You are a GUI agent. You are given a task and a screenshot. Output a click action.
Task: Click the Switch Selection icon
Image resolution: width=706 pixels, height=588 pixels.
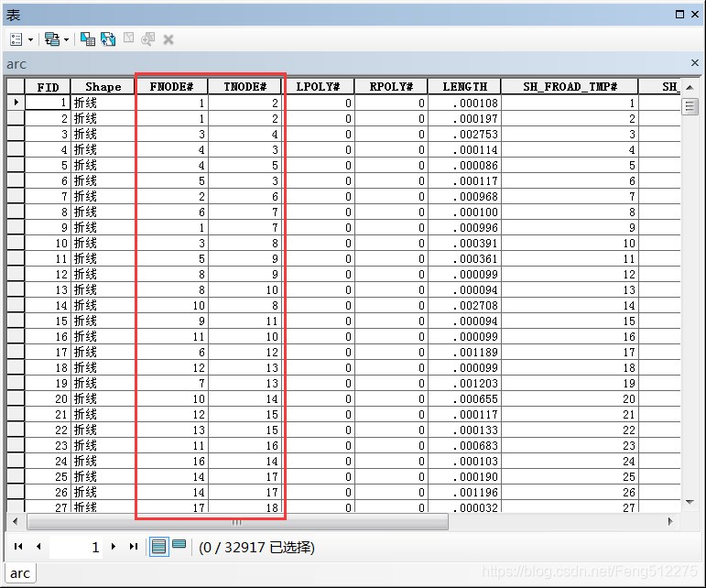coord(108,39)
